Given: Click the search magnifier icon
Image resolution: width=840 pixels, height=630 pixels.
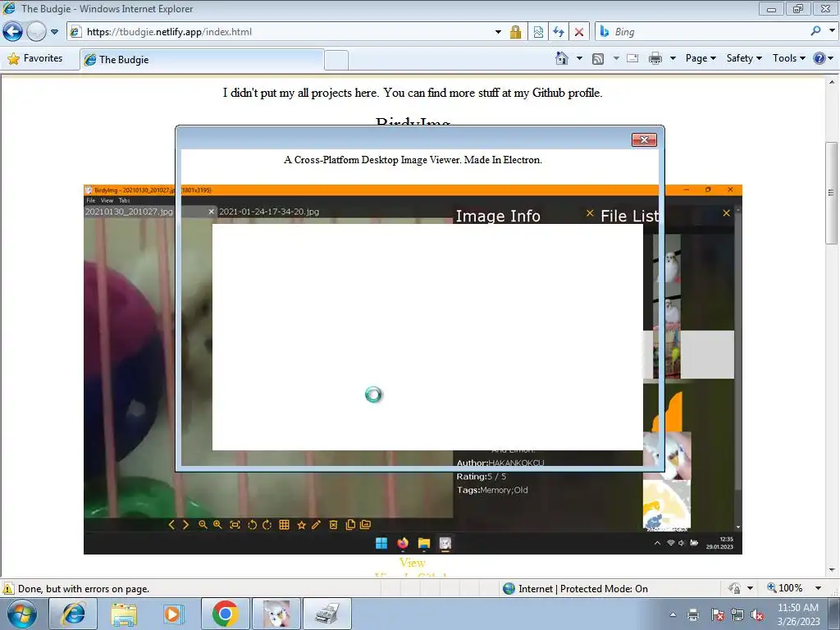Looking at the screenshot, I should click(815, 31).
